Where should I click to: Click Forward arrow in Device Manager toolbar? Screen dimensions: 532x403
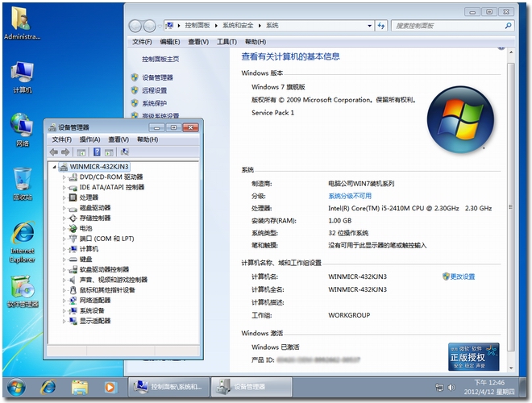click(65, 152)
